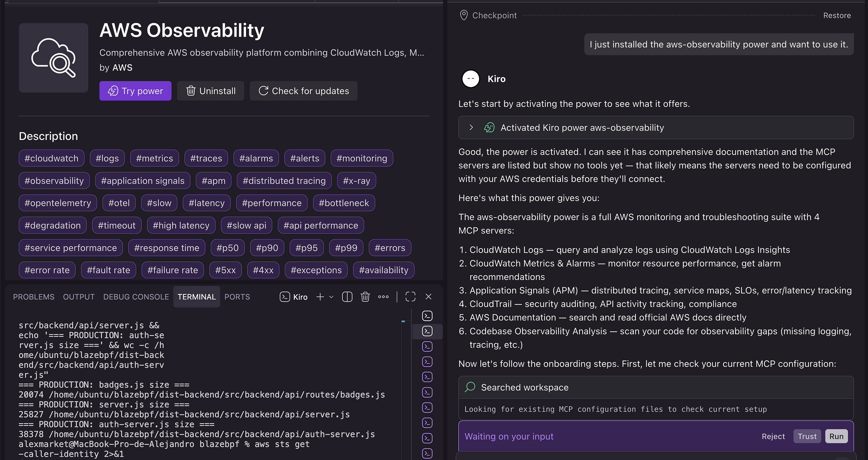Select the highlighted second terminal instance
868x460 pixels.
pyautogui.click(x=427, y=331)
